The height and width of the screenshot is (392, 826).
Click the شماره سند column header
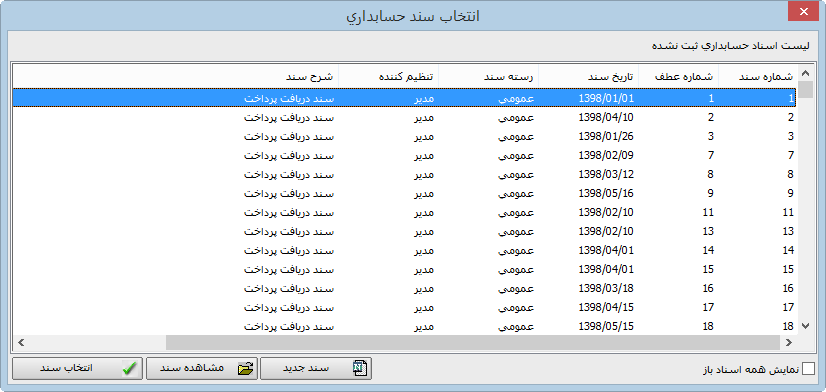(x=758, y=77)
